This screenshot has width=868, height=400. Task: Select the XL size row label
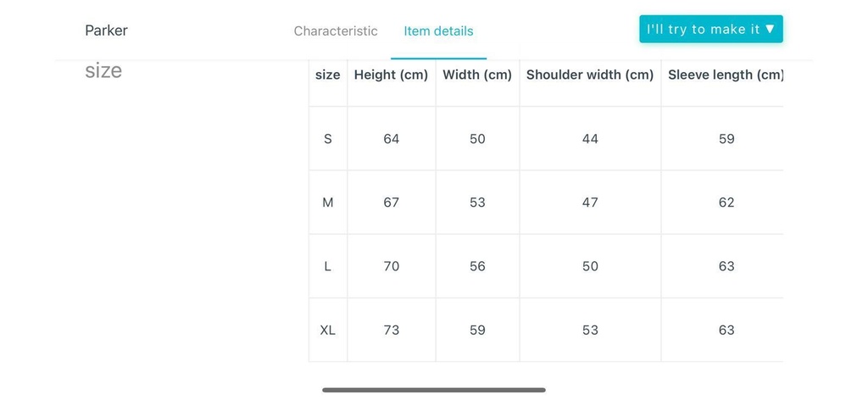pos(328,330)
